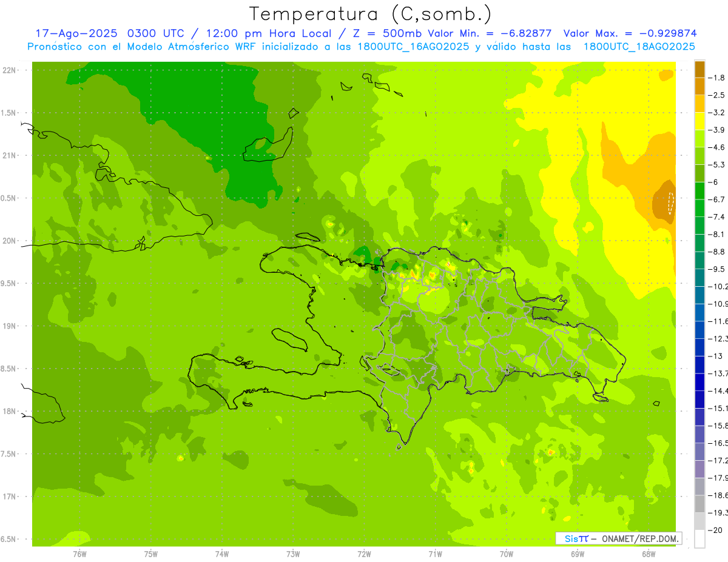The height and width of the screenshot is (562, 728).
Task: Click the '18N' latitude label
Action: (x=10, y=411)
